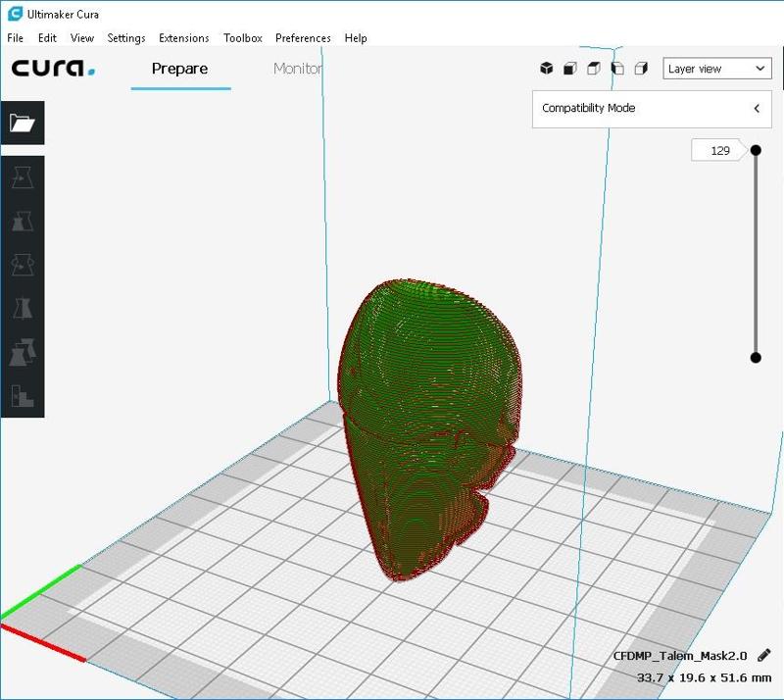The height and width of the screenshot is (700, 784).
Task: Select the Scale tool in the sidebar
Action: [22, 221]
